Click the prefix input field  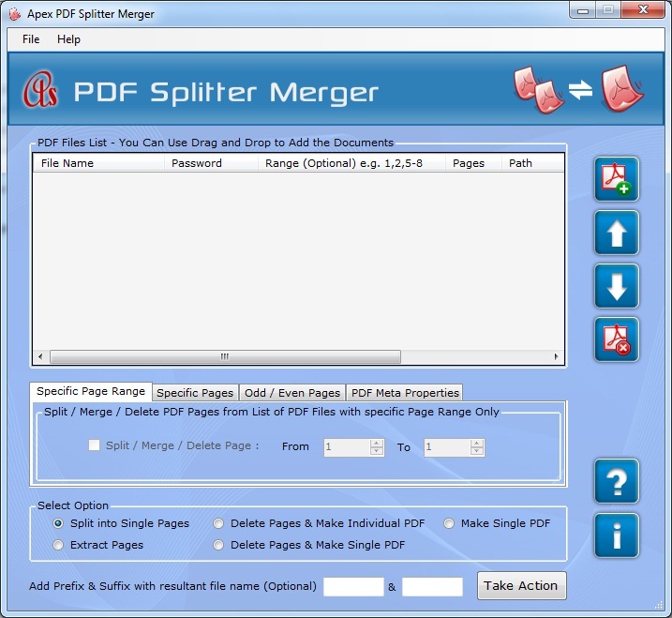pyautogui.click(x=353, y=587)
